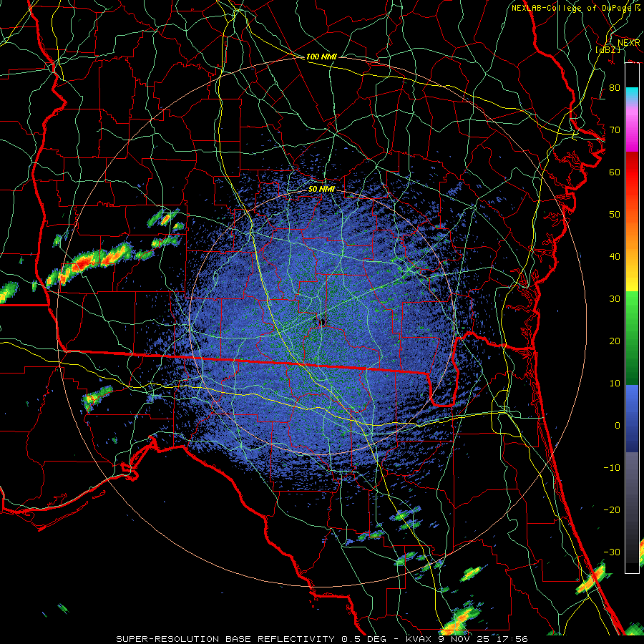
Task: Click the 30 dBZ scale label
Action: [x=615, y=298]
